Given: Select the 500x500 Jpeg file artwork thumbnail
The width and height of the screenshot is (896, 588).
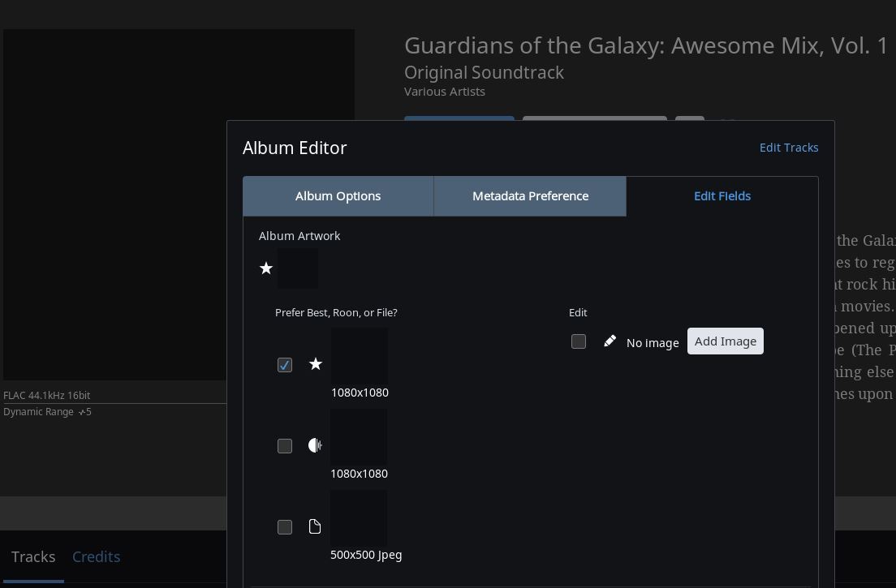Looking at the screenshot, I should [359, 517].
